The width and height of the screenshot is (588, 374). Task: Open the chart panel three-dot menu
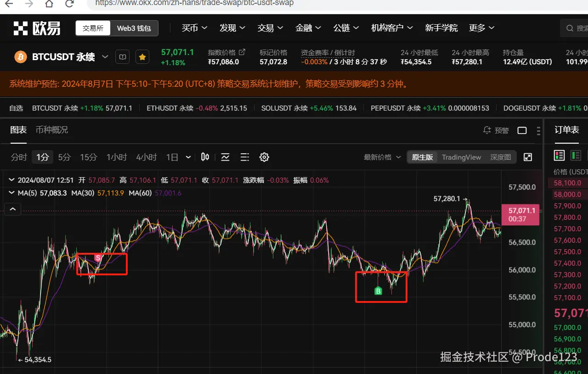538,130
